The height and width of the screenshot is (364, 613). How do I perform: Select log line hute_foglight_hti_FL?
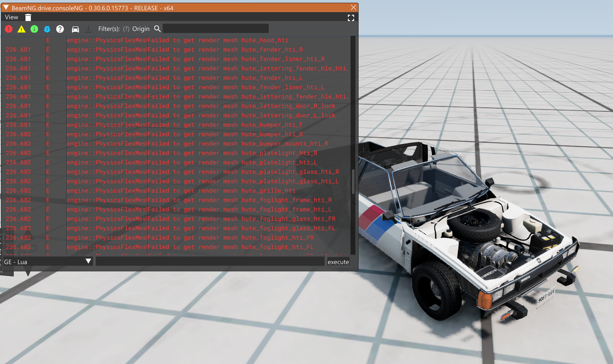pyautogui.click(x=177, y=247)
